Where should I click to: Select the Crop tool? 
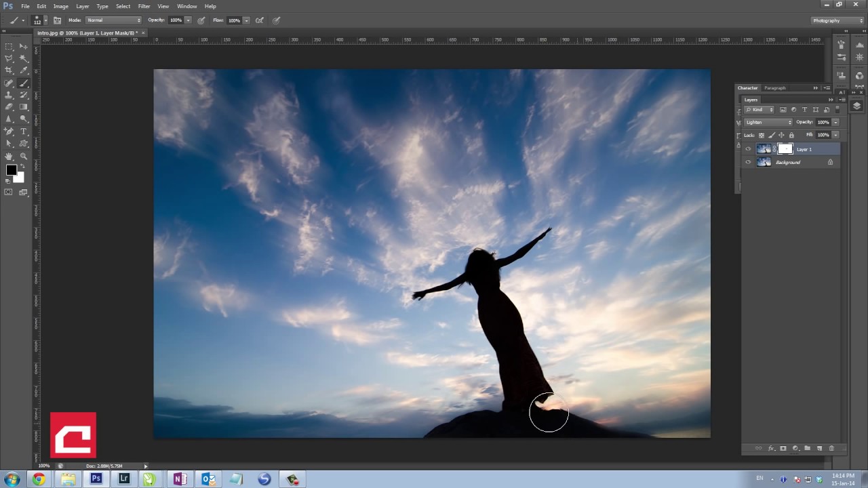tap(9, 70)
